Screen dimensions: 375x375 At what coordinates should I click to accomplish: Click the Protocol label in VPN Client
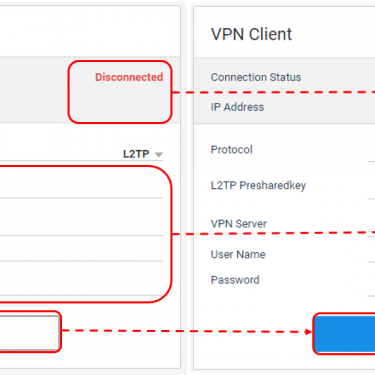pos(231,150)
